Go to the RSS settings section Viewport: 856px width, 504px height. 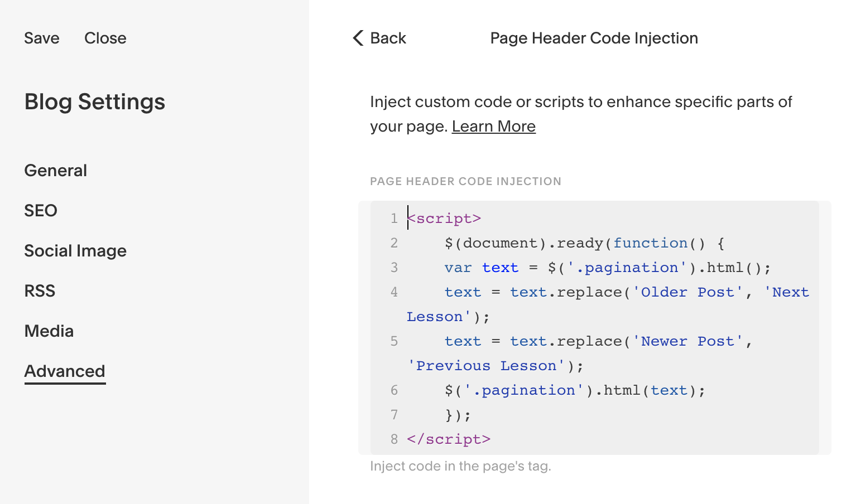[x=40, y=291]
